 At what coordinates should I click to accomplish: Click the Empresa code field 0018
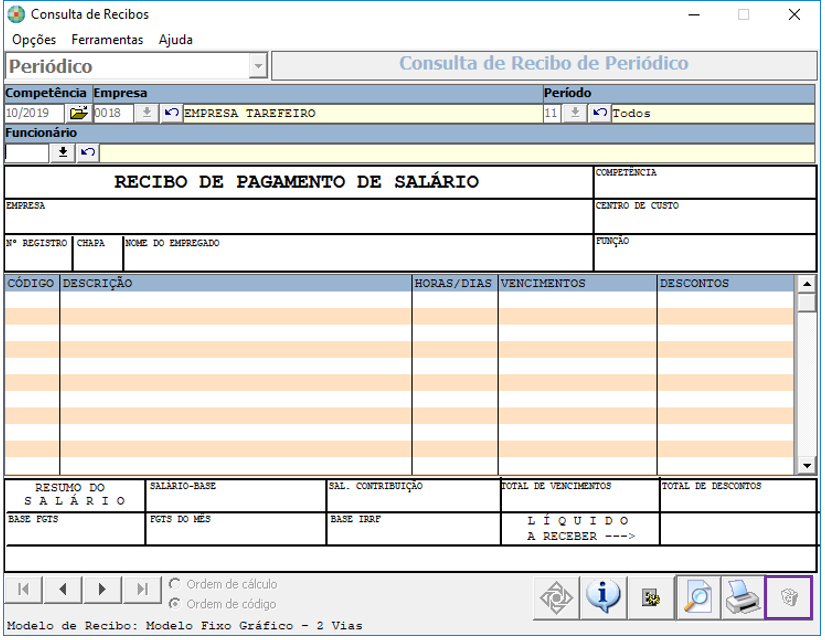[113, 113]
